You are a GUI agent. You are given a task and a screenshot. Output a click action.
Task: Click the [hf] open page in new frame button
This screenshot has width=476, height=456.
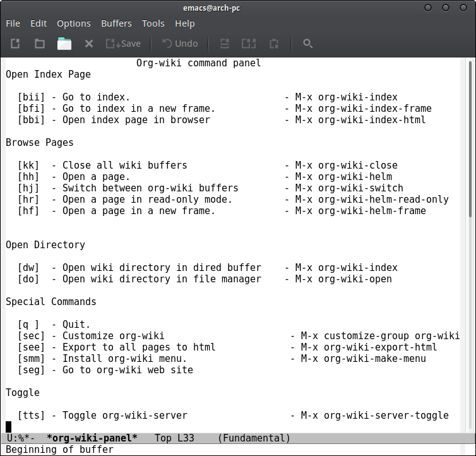click(28, 211)
